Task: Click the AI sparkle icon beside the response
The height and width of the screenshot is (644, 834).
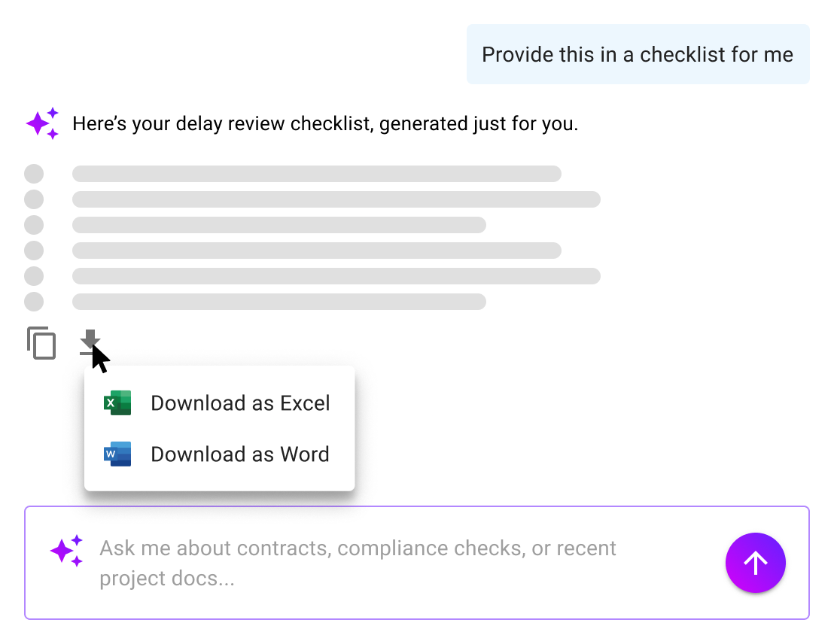Action: click(x=43, y=123)
